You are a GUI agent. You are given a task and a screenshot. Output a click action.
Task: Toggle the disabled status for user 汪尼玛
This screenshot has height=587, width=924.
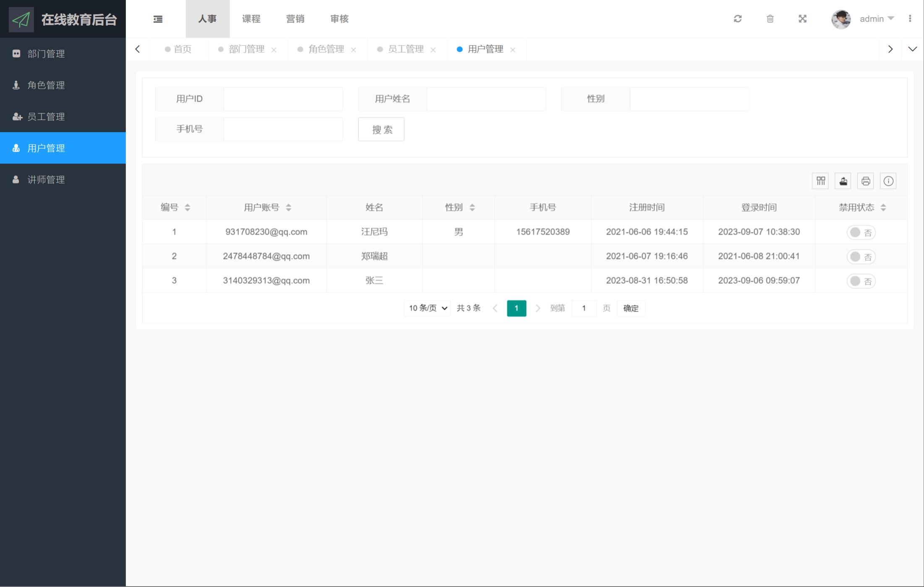861,232
